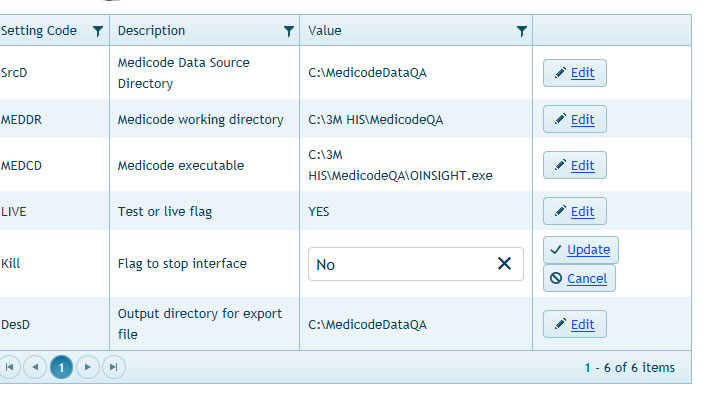Image resolution: width=712 pixels, height=398 pixels.
Task: Select the Kill setting code cell
Action: pyautogui.click(x=10, y=264)
